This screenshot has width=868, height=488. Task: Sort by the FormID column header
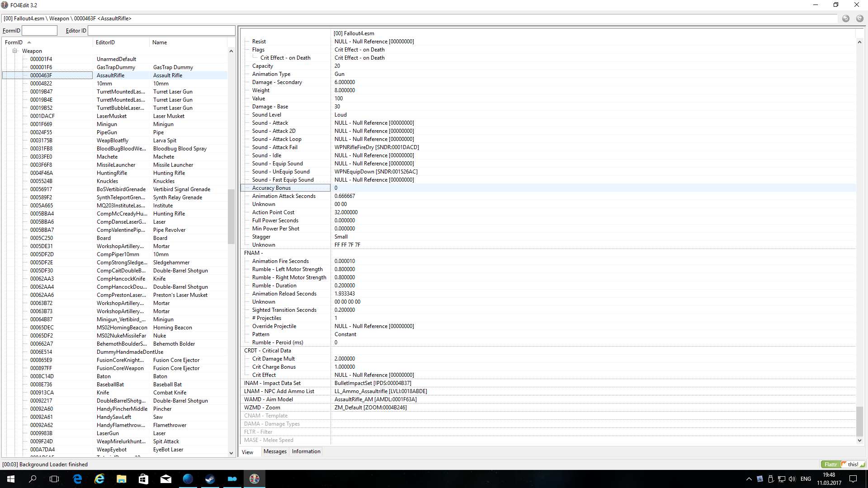(x=14, y=42)
